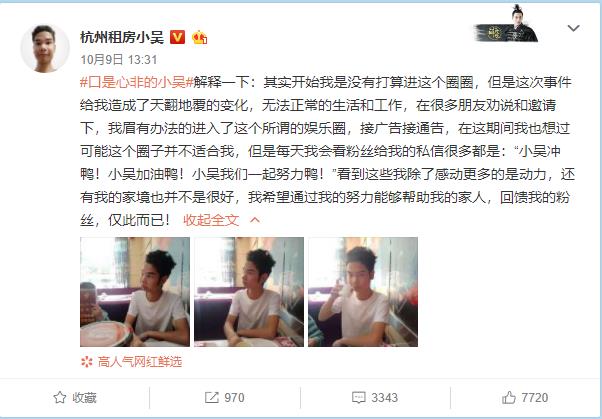Open the post options chevron menu

573,28
